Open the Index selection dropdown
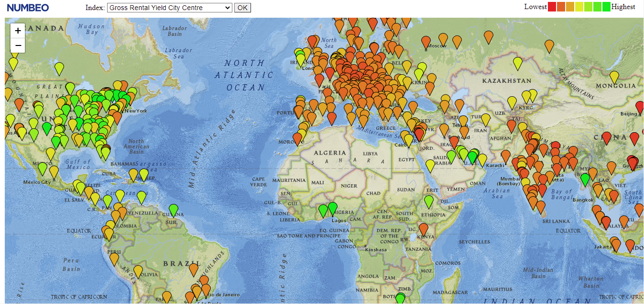 [x=169, y=8]
